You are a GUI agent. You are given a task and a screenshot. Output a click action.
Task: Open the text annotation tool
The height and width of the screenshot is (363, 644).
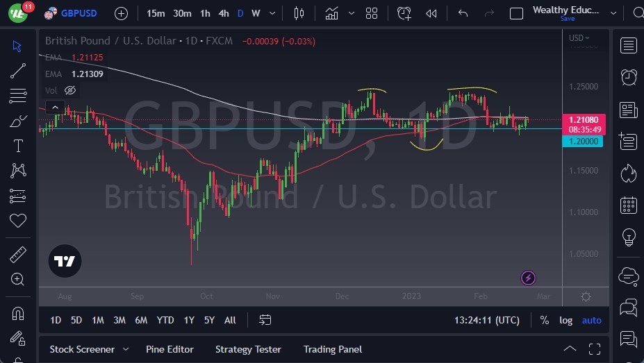(17, 145)
